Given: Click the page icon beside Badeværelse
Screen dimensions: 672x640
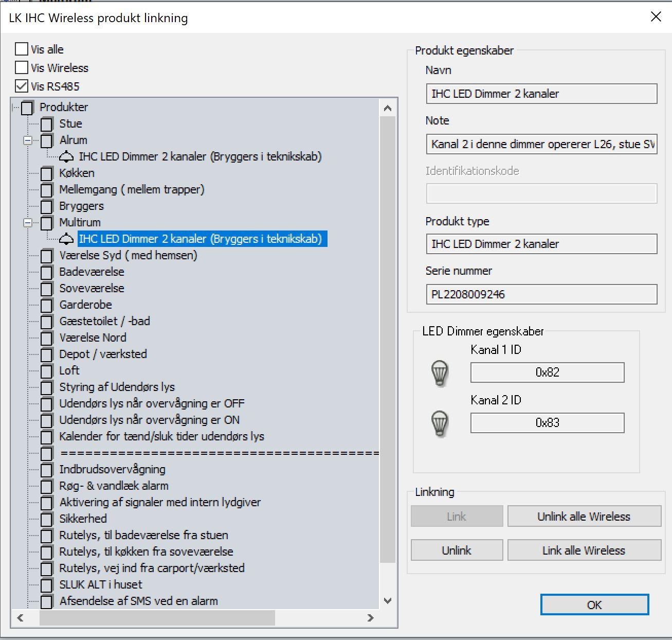Looking at the screenshot, I should pos(47,272).
